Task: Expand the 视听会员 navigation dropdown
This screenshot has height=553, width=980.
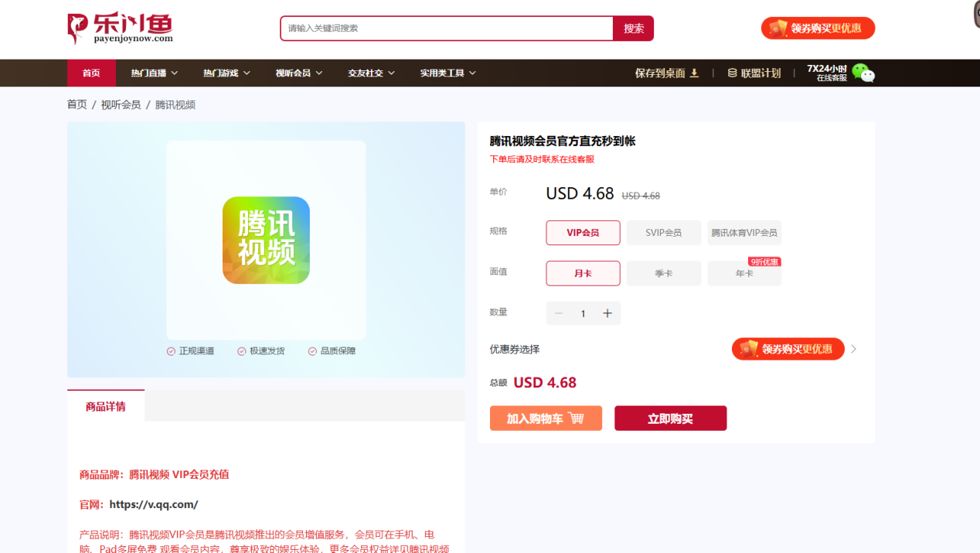Action: (299, 73)
